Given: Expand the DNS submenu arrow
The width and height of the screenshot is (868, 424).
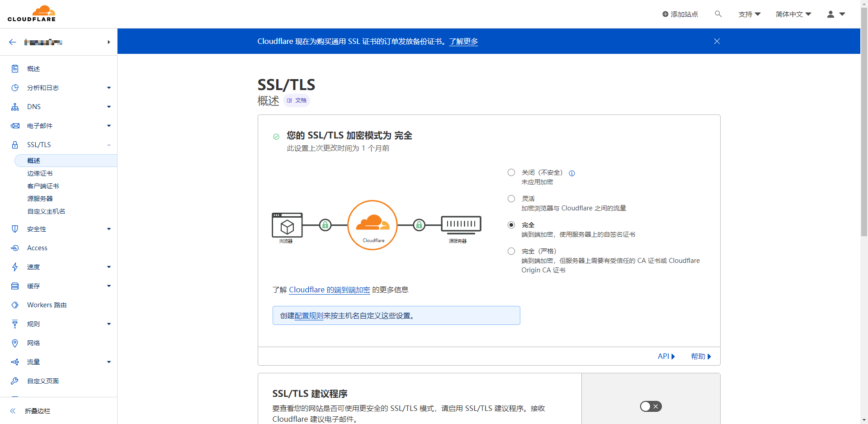Looking at the screenshot, I should pyautogui.click(x=109, y=107).
